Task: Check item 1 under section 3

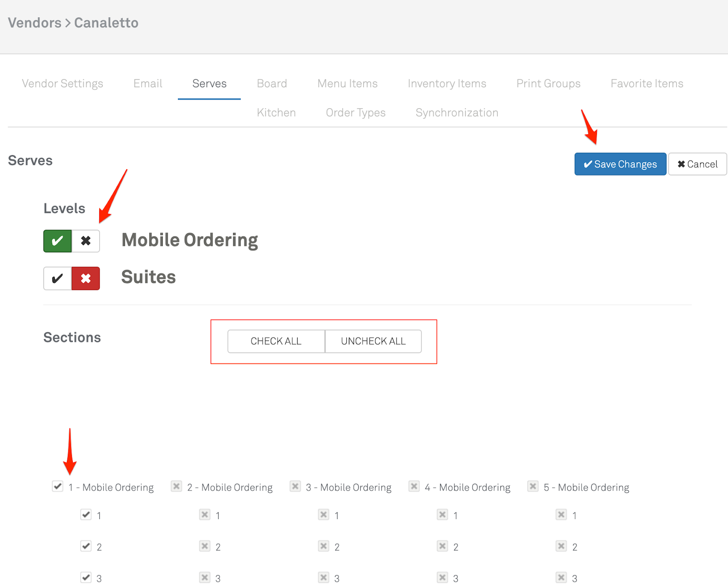Action: pyautogui.click(x=324, y=515)
